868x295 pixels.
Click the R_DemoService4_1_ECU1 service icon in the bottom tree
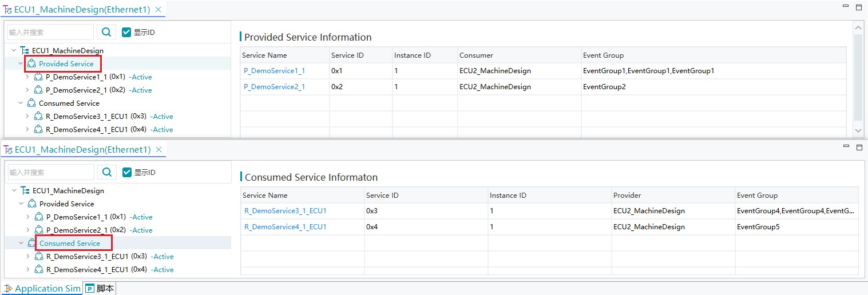[x=39, y=269]
